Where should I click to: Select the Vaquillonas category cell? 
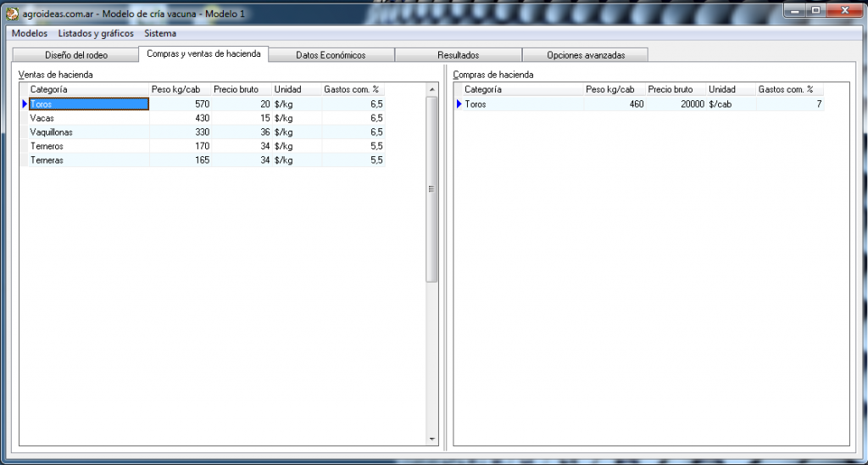pyautogui.click(x=88, y=132)
